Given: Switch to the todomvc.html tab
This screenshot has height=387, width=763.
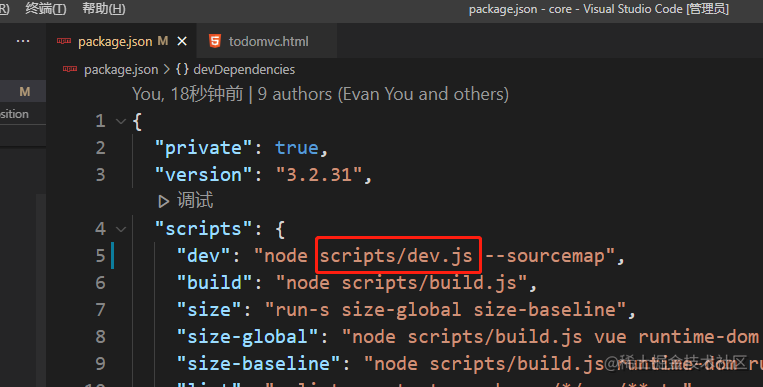Looking at the screenshot, I should click(267, 41).
